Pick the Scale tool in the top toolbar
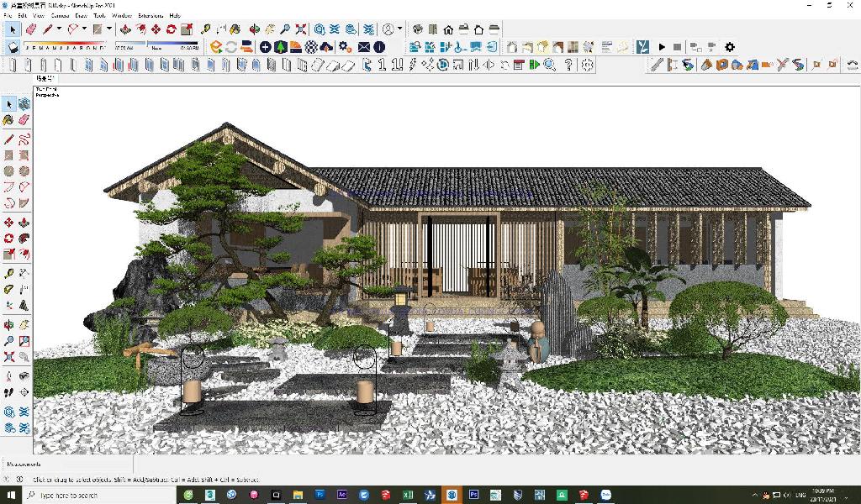The image size is (861, 504). coord(185,29)
